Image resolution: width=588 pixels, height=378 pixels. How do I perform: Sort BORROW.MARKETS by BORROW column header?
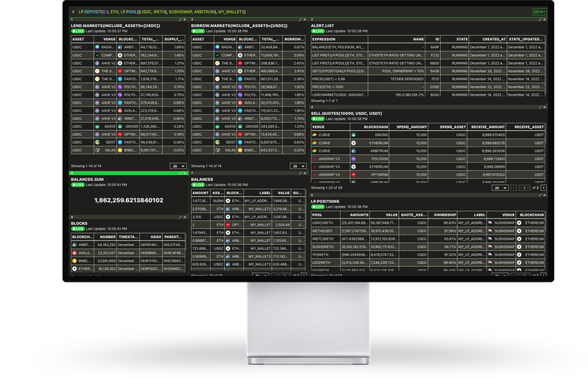point(294,39)
